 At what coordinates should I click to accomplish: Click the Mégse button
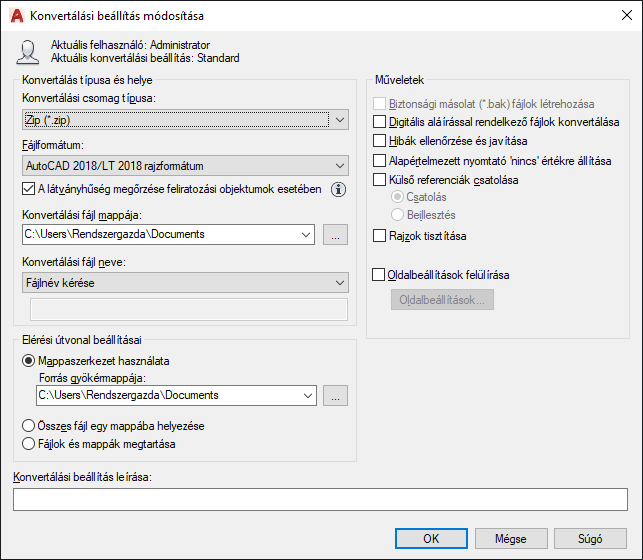[x=511, y=538]
